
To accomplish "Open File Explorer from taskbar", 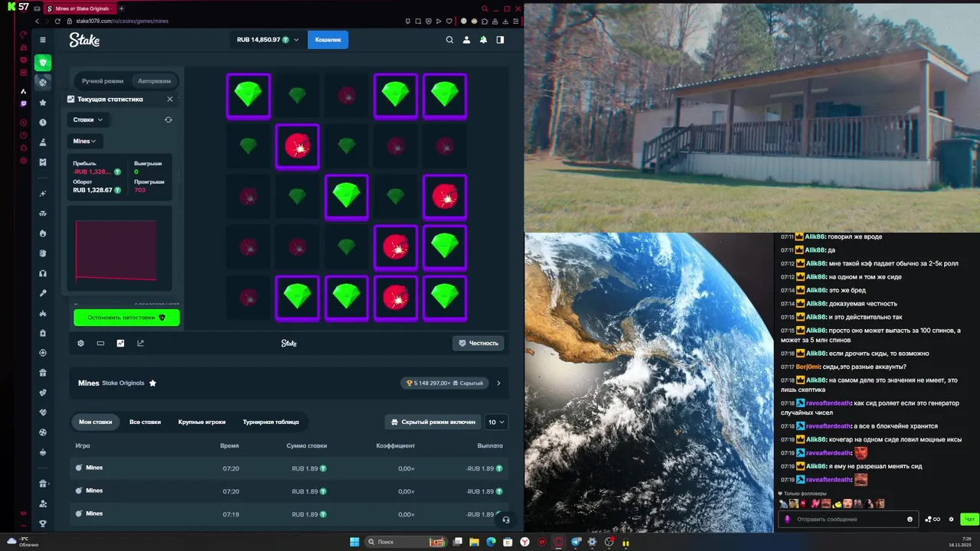I will click(x=474, y=542).
